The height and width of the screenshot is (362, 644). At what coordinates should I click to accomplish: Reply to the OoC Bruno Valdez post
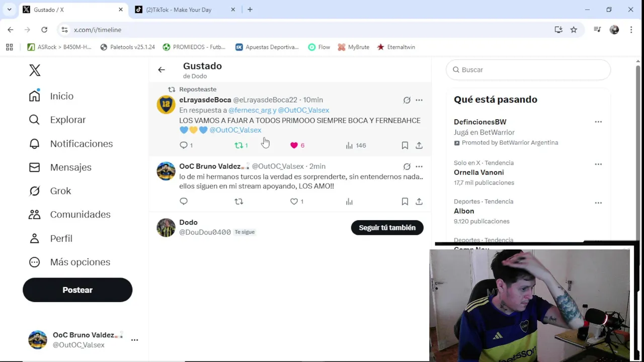tap(184, 202)
